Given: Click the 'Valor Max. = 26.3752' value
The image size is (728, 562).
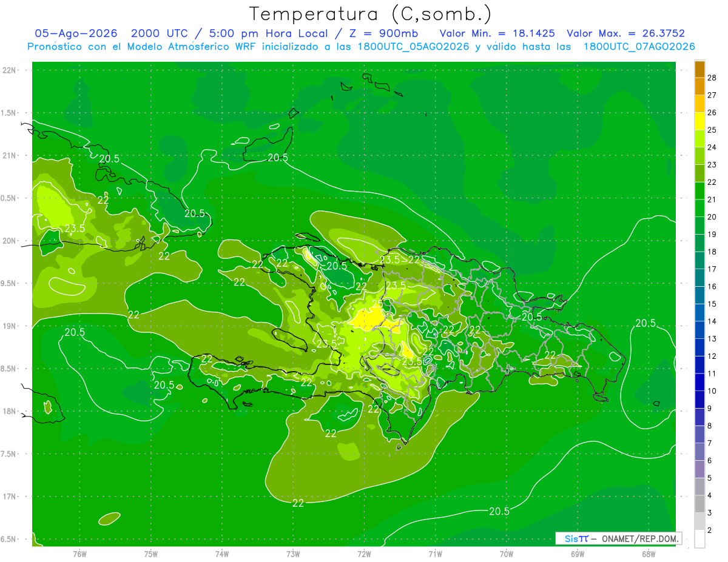Looking at the screenshot, I should [625, 33].
